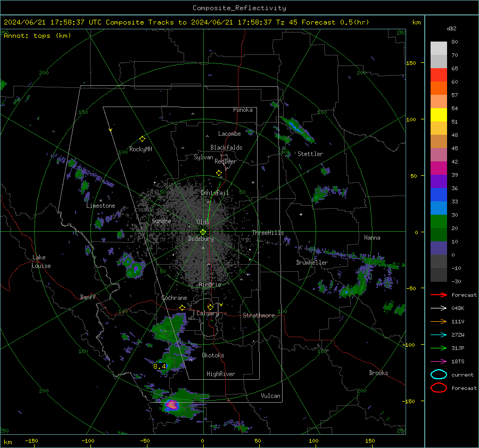Viewport: 479px width, 448px height.
Task: Click the Hanna town label
Action: [372, 238]
